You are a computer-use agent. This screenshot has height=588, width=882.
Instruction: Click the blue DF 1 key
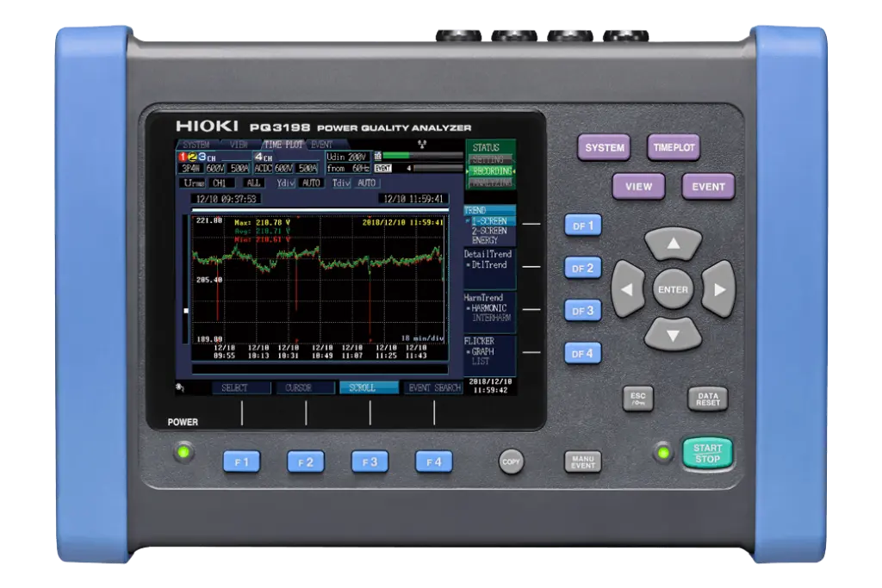pyautogui.click(x=583, y=226)
